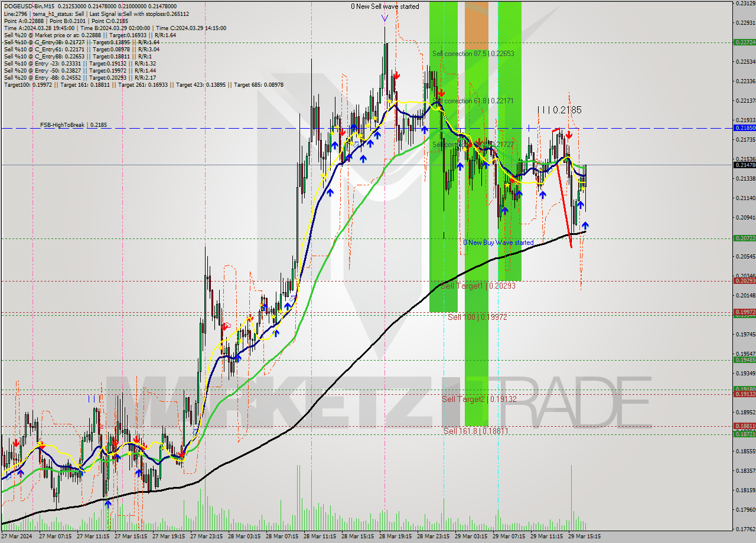This screenshot has height=543, width=756.
Task: Click the 0.22931 price axis value
Action: (745, 23)
